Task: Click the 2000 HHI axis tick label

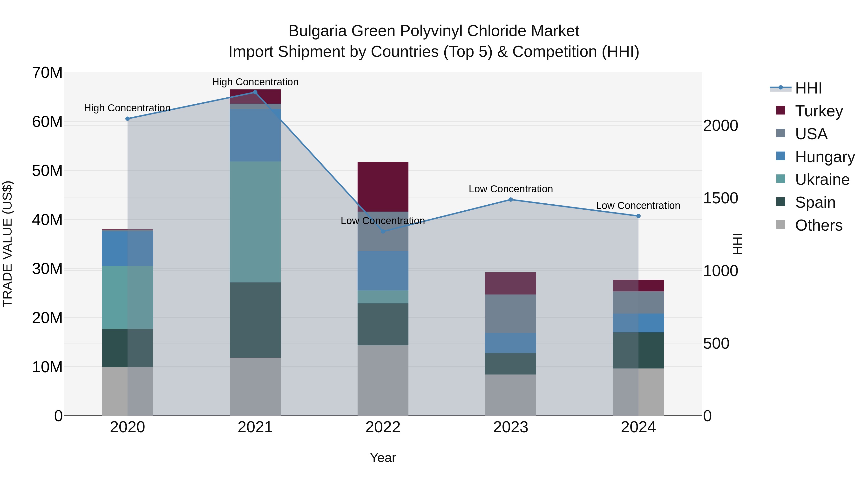Action: pos(721,126)
